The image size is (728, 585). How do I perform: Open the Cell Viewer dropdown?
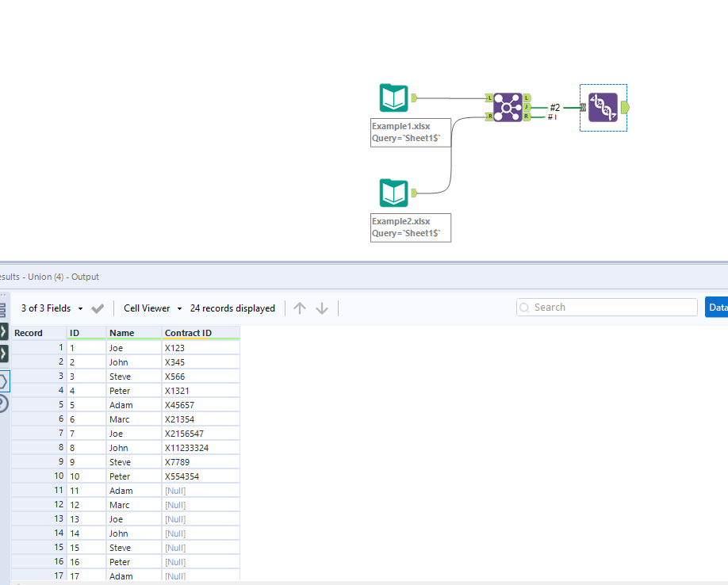tap(151, 308)
